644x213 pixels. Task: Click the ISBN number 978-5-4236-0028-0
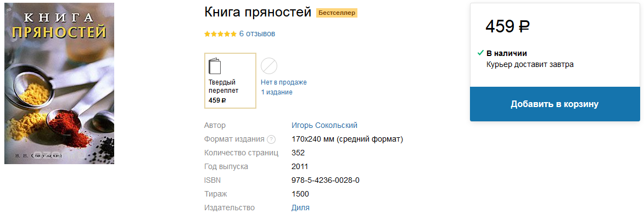[x=326, y=180]
